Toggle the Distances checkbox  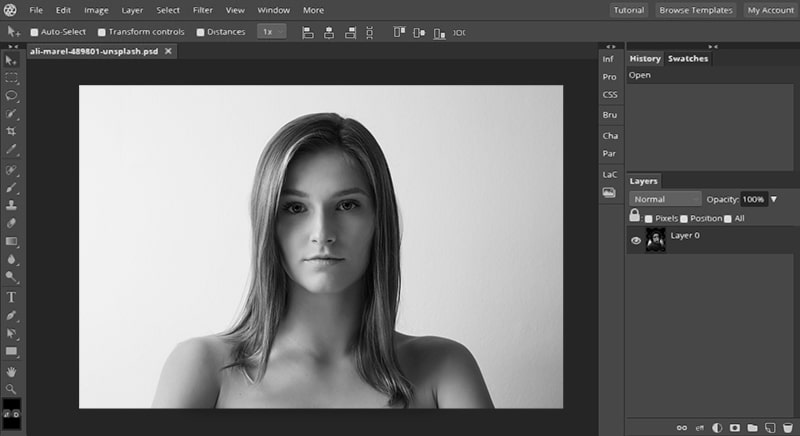coord(201,32)
